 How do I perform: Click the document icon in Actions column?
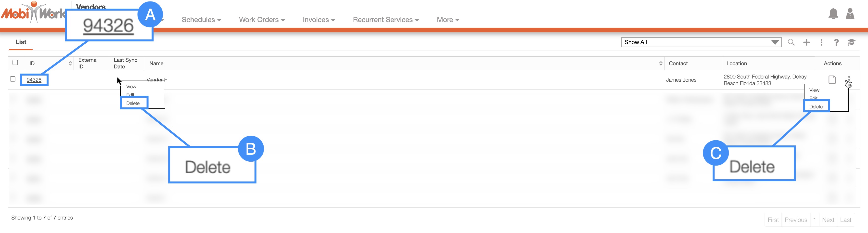(832, 79)
